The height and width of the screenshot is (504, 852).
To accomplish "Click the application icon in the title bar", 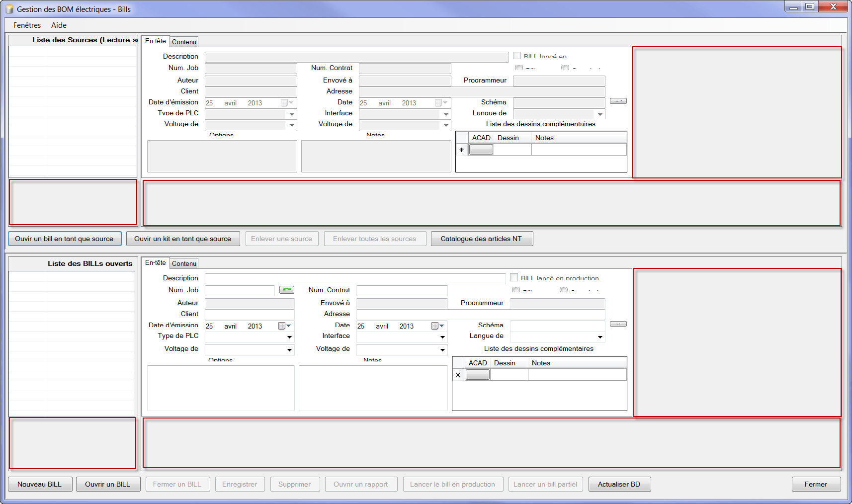I will pyautogui.click(x=9, y=9).
